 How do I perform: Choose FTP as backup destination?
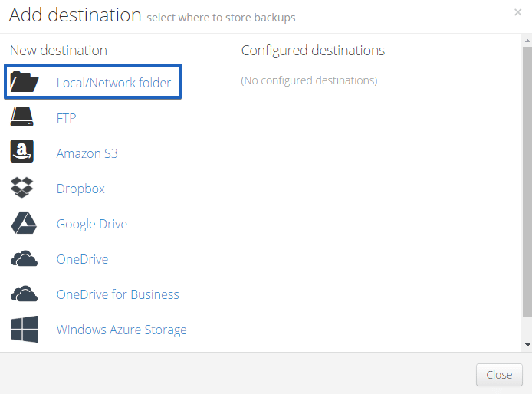[66, 118]
